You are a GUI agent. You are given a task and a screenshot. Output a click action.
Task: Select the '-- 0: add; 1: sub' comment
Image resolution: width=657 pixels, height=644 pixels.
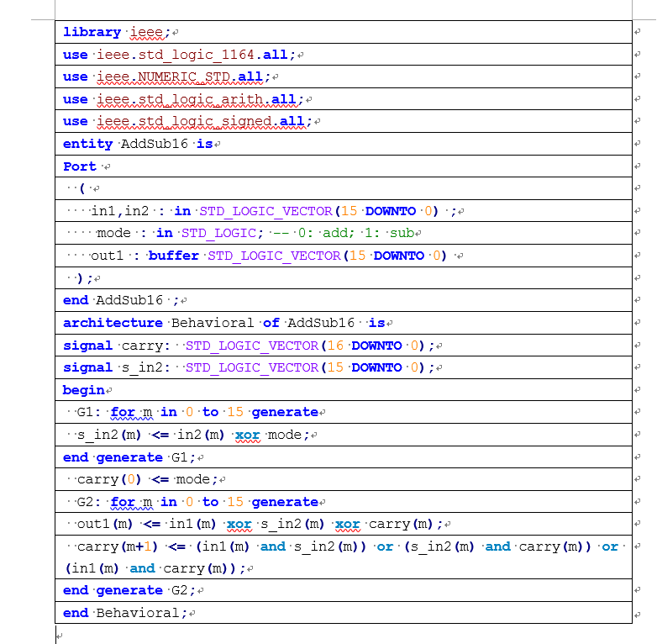pyautogui.click(x=343, y=233)
